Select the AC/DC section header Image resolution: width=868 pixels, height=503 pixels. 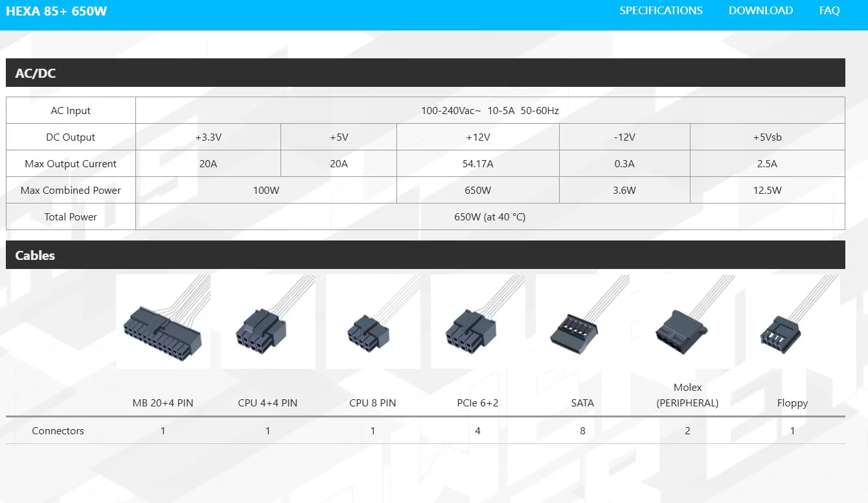(x=426, y=73)
